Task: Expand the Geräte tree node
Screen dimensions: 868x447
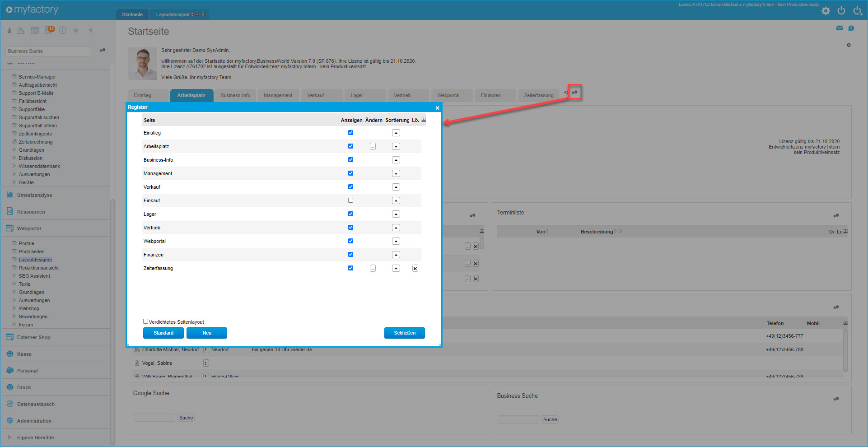Action: point(14,182)
